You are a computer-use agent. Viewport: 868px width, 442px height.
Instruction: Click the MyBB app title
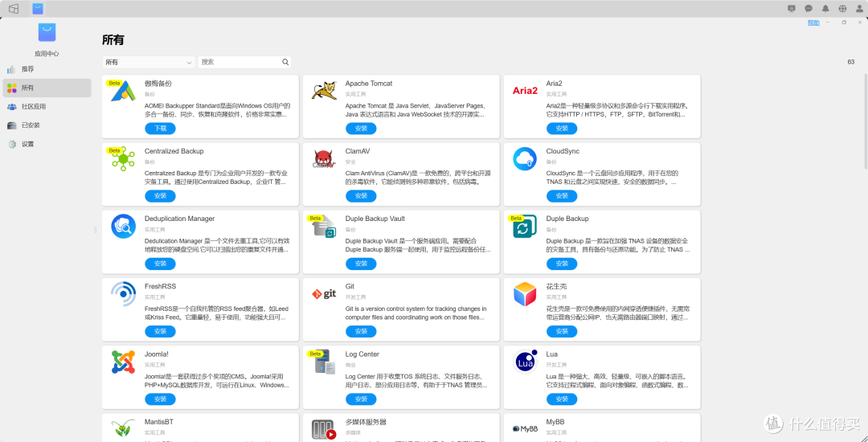(555, 422)
